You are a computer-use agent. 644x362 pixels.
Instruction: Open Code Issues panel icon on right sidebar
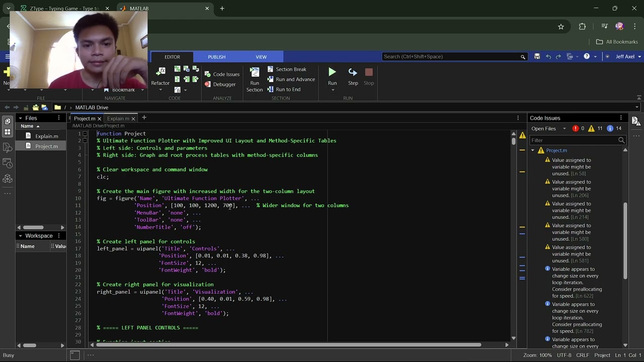(636, 121)
